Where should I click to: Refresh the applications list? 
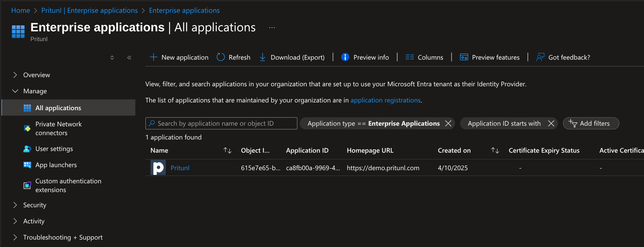point(234,57)
